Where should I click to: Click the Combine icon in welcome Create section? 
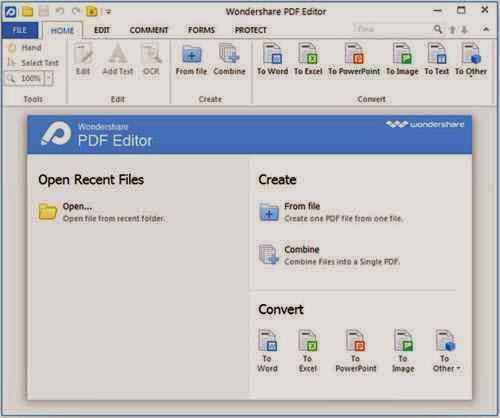(x=269, y=254)
